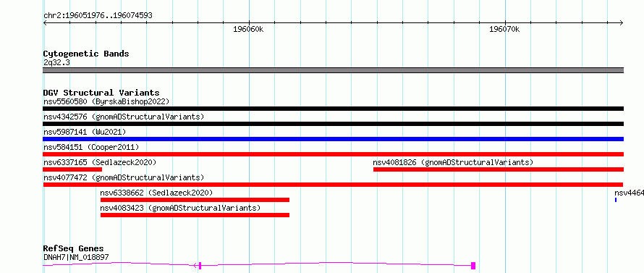The image size is (644, 273).
Task: Click red bar of nsv4077472
Action: click(333, 185)
